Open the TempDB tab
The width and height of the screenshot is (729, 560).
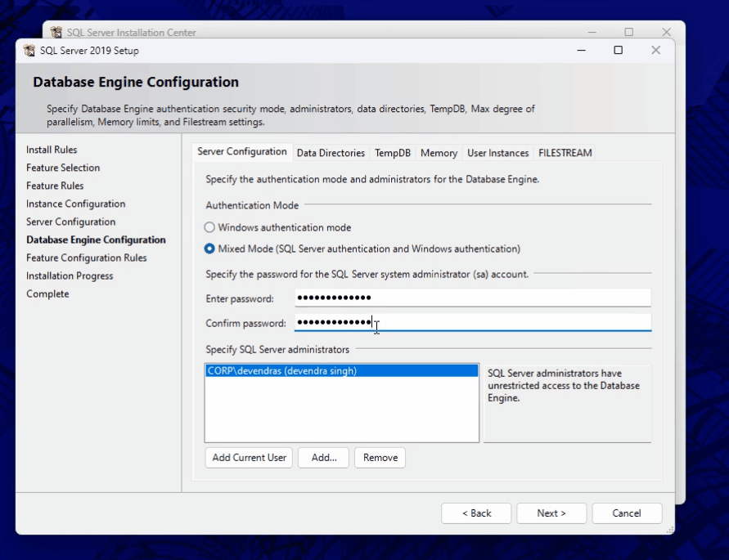point(393,153)
